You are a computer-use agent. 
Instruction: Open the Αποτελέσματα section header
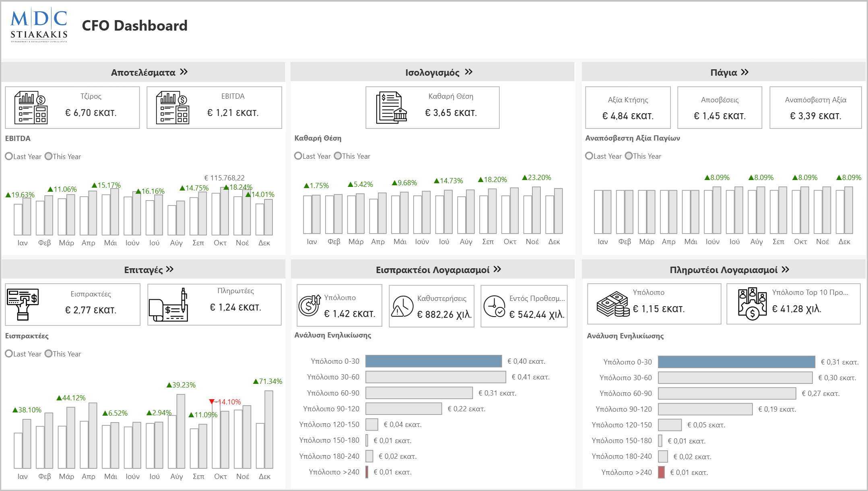click(x=143, y=72)
